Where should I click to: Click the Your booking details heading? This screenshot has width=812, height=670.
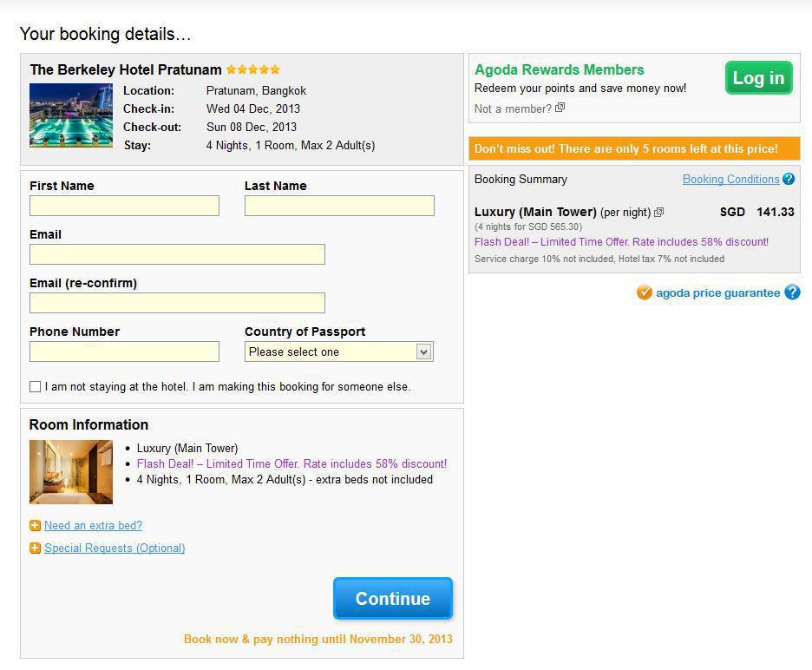pyautogui.click(x=105, y=34)
